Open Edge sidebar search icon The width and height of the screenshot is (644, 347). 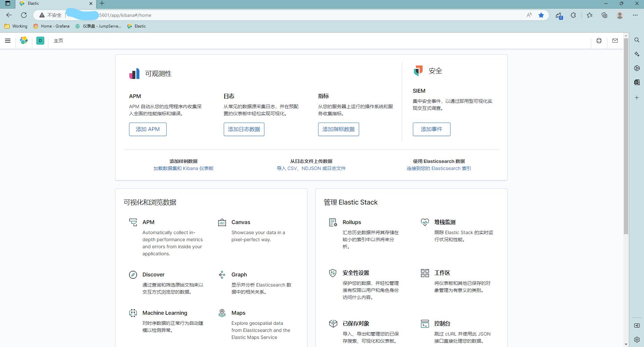tap(637, 40)
